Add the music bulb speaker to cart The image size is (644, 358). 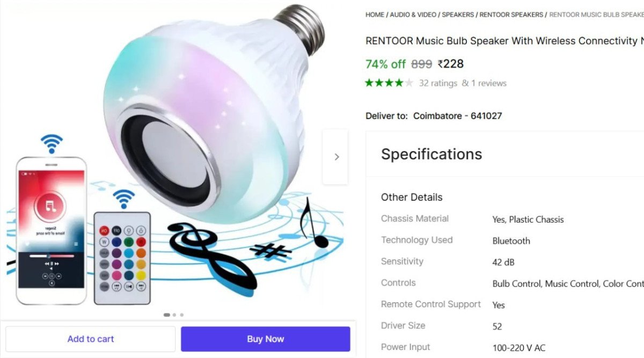90,339
